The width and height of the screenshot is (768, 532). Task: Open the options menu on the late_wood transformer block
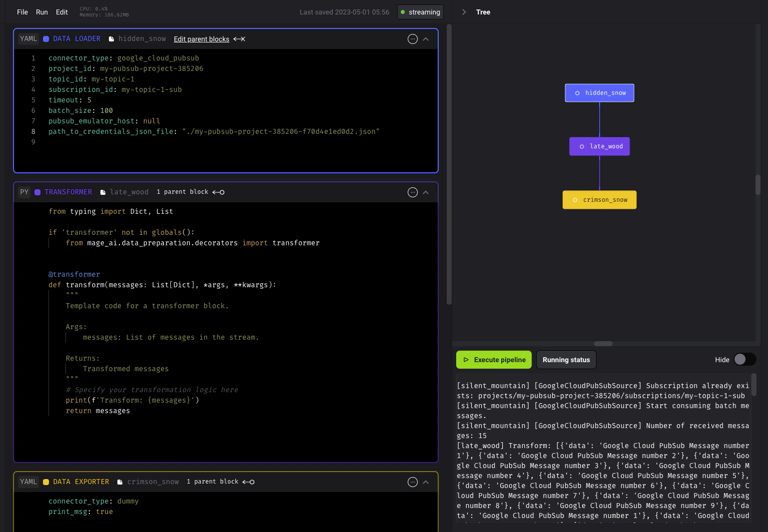click(412, 192)
